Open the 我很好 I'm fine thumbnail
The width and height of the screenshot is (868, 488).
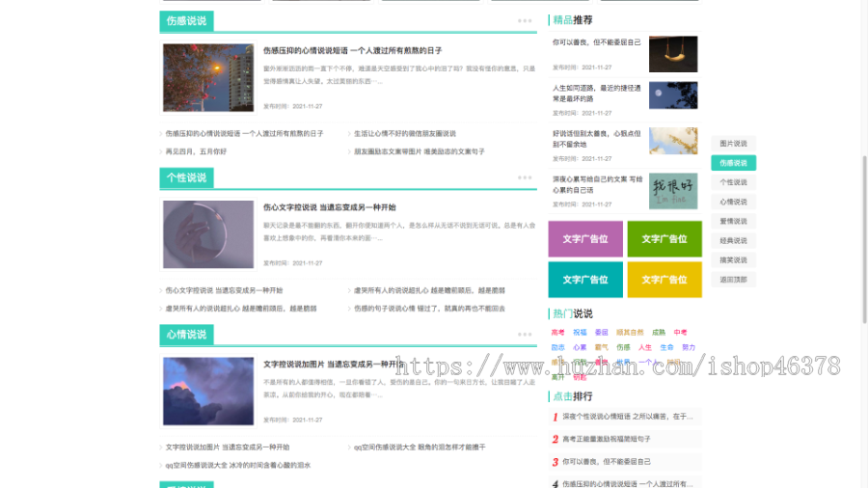(673, 191)
